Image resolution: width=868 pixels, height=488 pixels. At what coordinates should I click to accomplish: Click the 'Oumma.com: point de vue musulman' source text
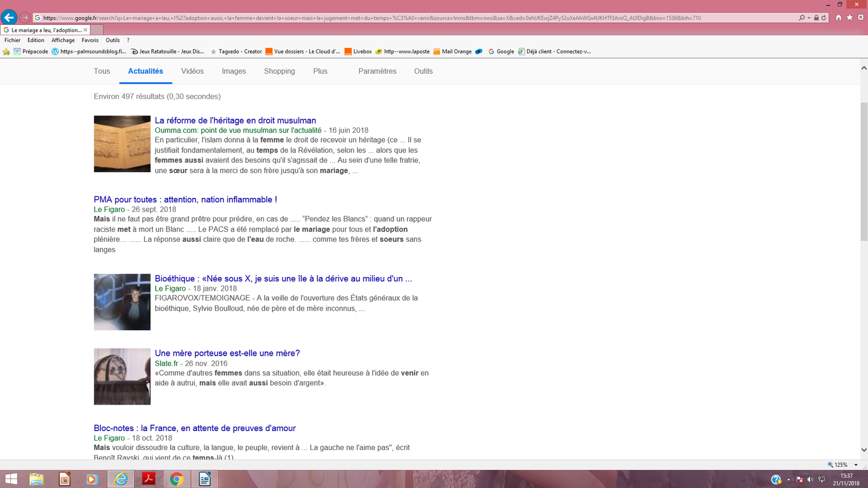(238, 130)
